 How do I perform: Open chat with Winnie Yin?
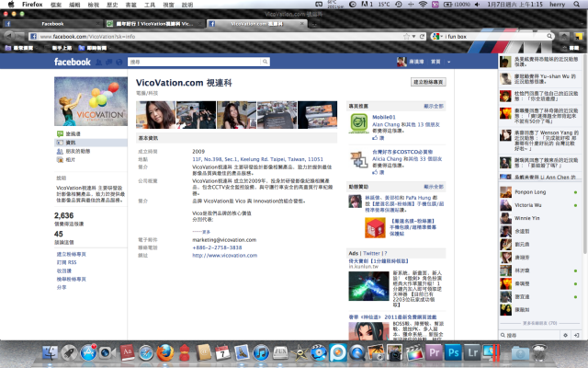point(539,218)
